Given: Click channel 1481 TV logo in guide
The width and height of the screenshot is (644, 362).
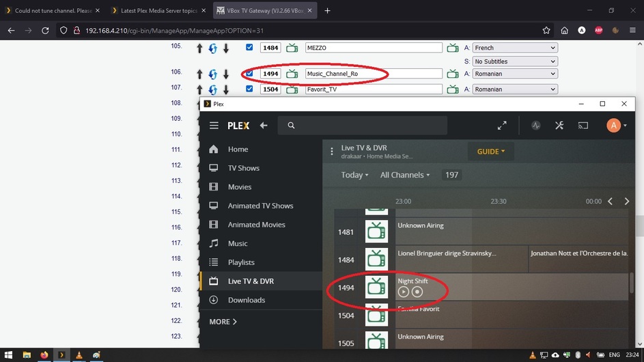Looking at the screenshot, I should (x=376, y=232).
